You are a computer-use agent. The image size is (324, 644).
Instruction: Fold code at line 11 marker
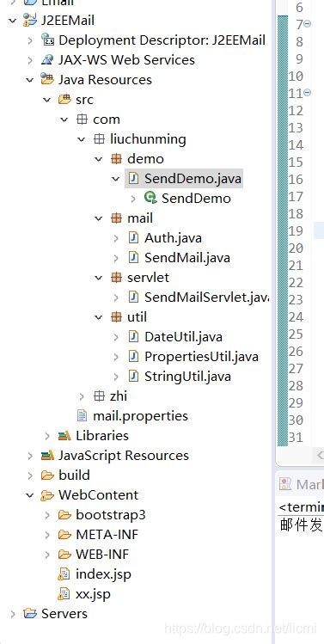(x=307, y=93)
